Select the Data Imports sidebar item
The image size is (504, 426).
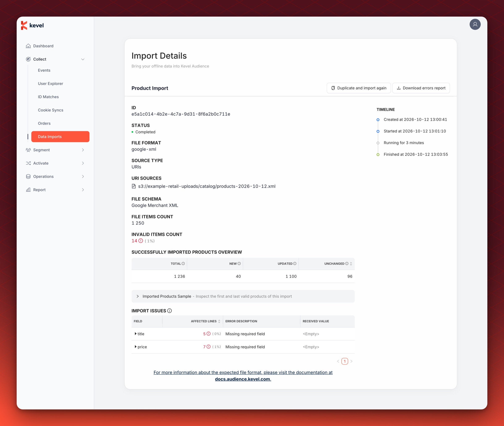click(x=60, y=137)
